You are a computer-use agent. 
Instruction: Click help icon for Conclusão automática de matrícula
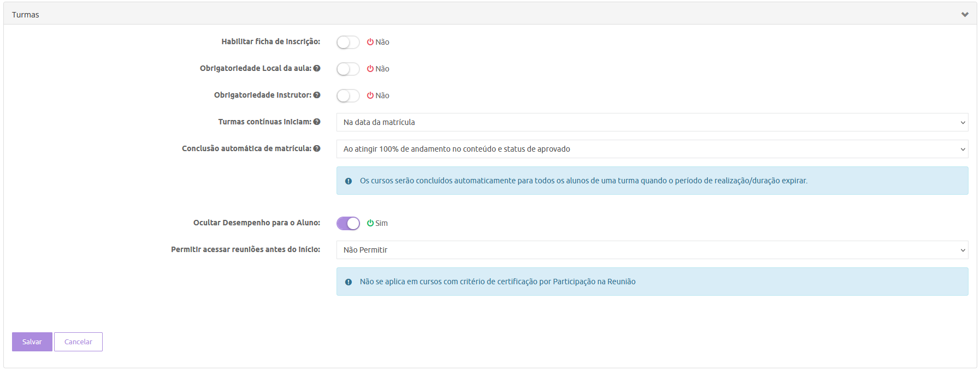pos(317,148)
